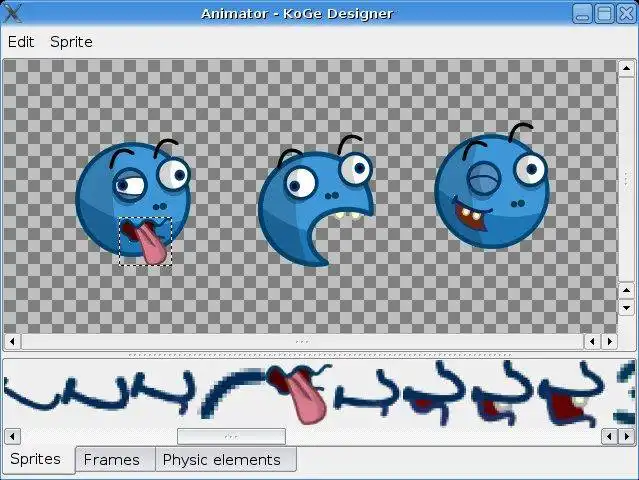
Task: Click the X window menu icon in title bar
Action: pos(12,13)
